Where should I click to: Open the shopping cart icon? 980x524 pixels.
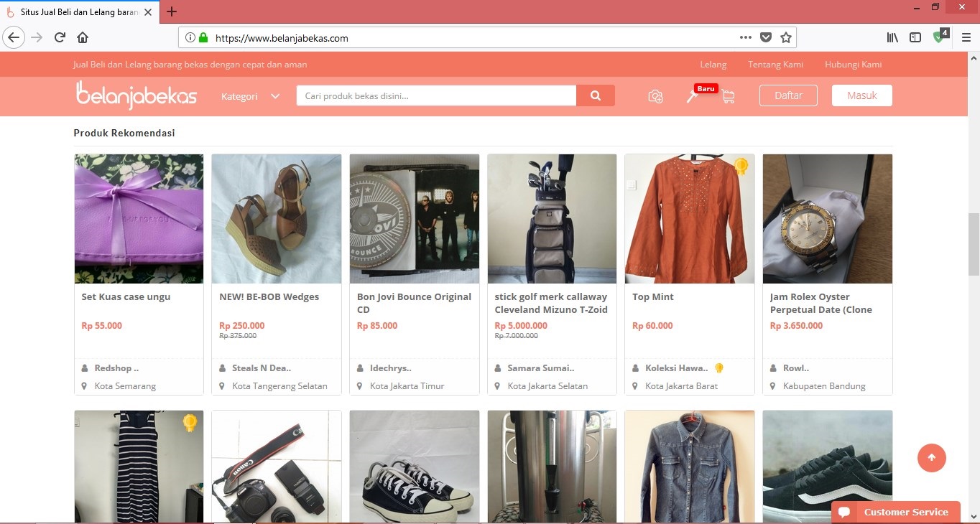pyautogui.click(x=728, y=96)
